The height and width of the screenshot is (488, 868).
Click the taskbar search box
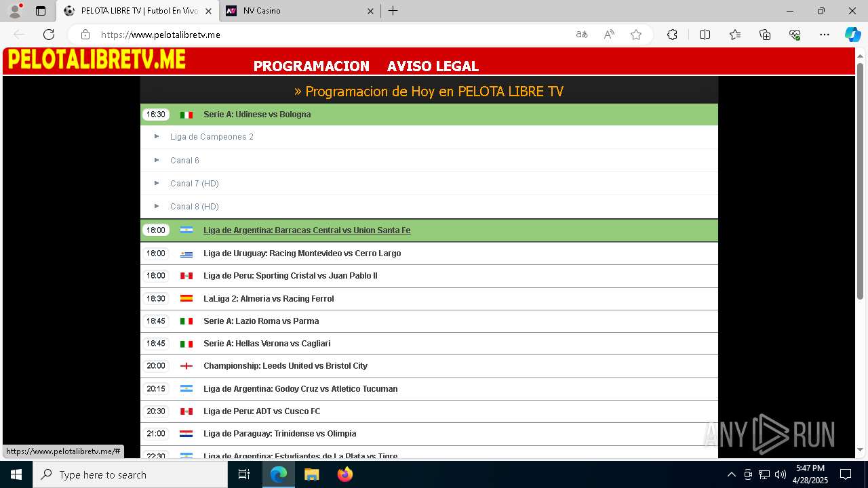click(x=130, y=474)
